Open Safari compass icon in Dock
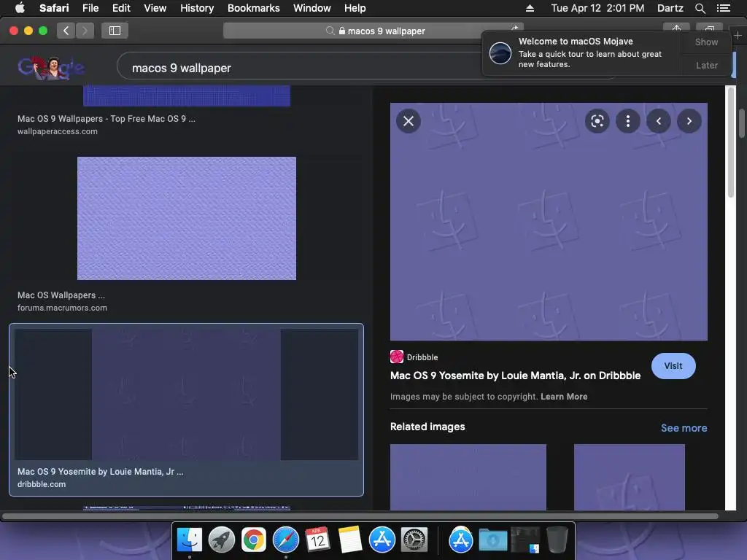The height and width of the screenshot is (560, 747). [286, 540]
